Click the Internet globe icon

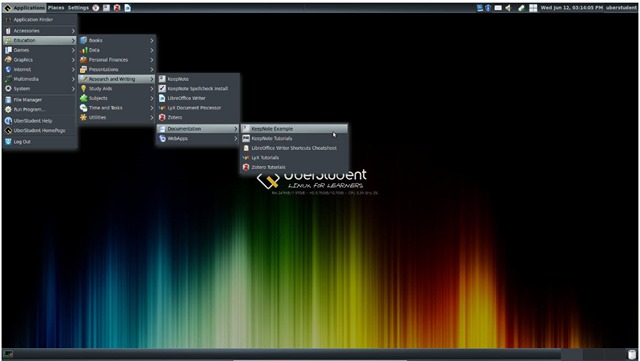pyautogui.click(x=8, y=69)
